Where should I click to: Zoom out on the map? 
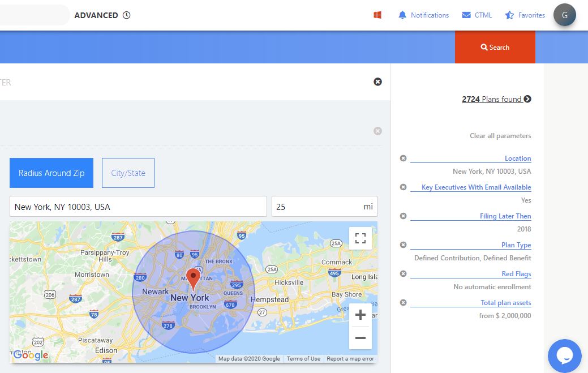360,338
